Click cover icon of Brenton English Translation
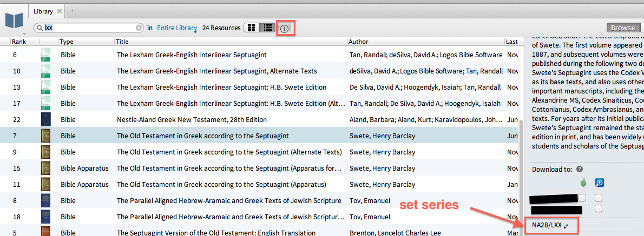Image resolution: width=644 pixels, height=236 pixels. (x=45, y=232)
